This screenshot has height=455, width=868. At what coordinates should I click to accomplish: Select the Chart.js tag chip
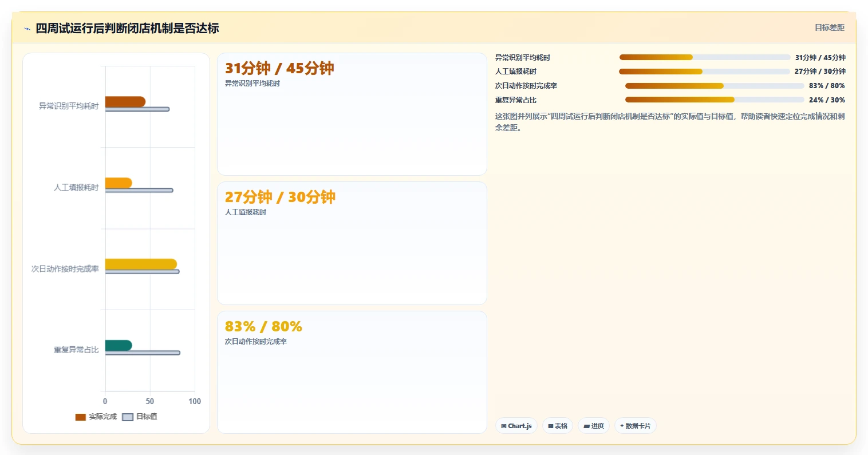coord(516,426)
